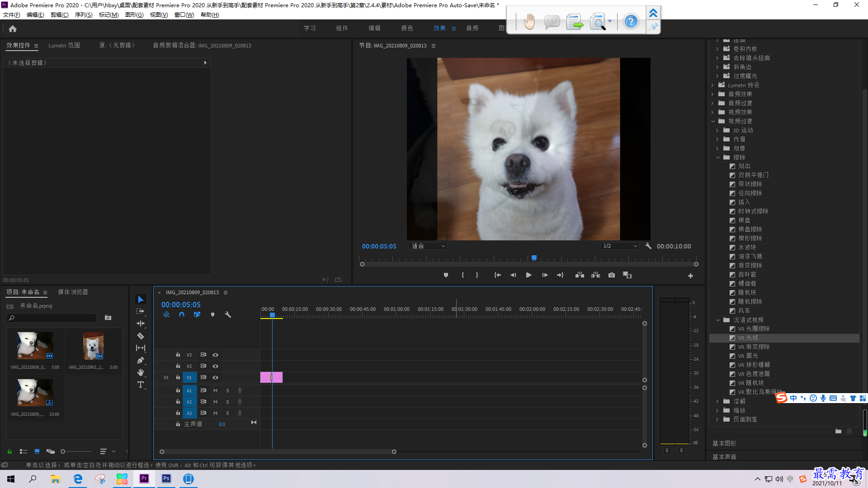This screenshot has height=488, width=868.
Task: Toggle V3 track output eye
Action: (x=216, y=355)
